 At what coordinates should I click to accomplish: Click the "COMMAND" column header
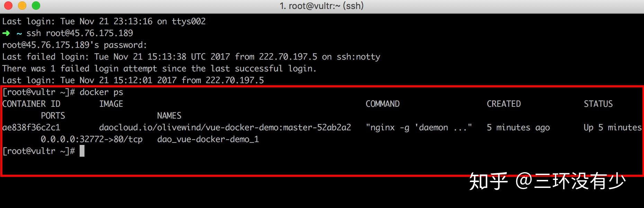(383, 104)
